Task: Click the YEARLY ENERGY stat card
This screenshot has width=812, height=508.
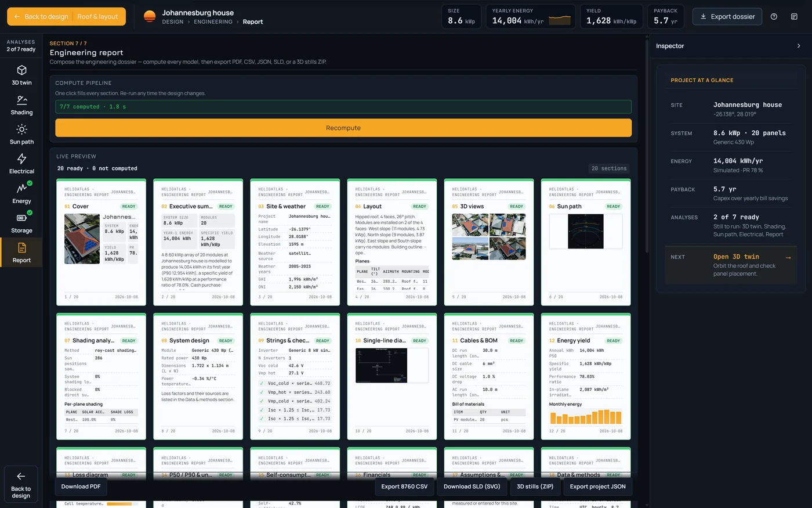Action: point(531,16)
